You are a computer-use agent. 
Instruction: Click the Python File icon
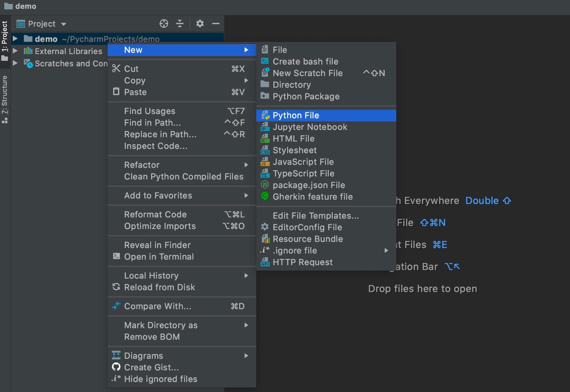click(x=265, y=115)
